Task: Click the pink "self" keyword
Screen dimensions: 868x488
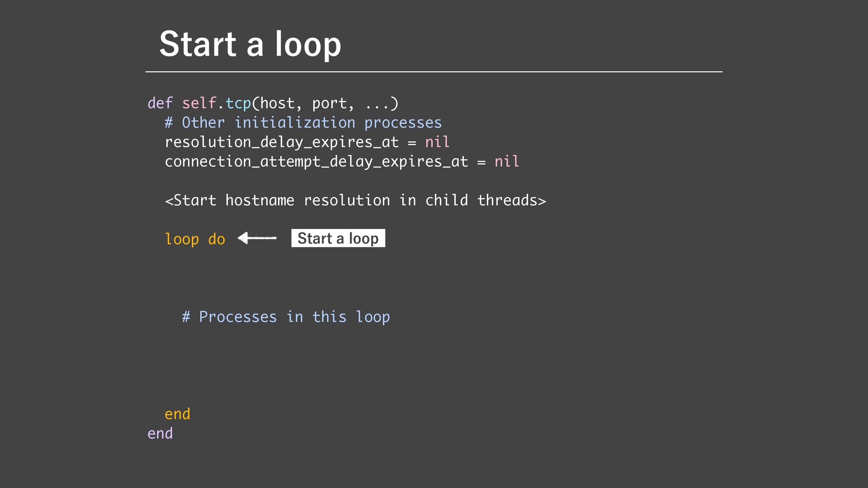Action: [x=199, y=103]
